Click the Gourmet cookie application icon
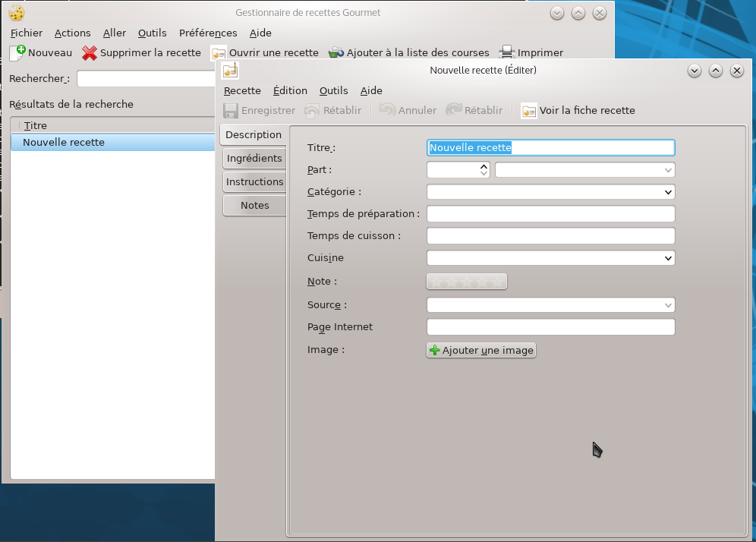 click(x=17, y=13)
